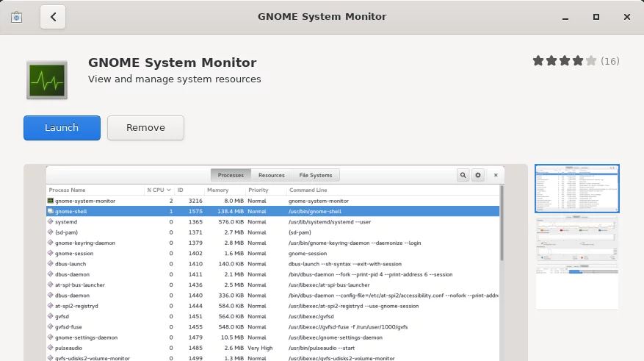The image size is (644, 361).
Task: Select the Processes tab in screenshot
Action: [231, 175]
